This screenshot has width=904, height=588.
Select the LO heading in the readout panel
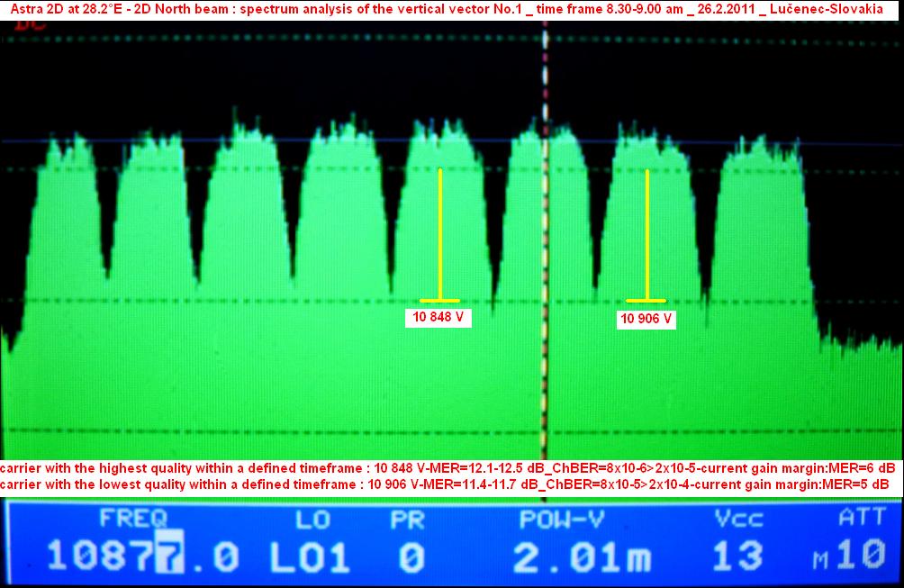[312, 519]
